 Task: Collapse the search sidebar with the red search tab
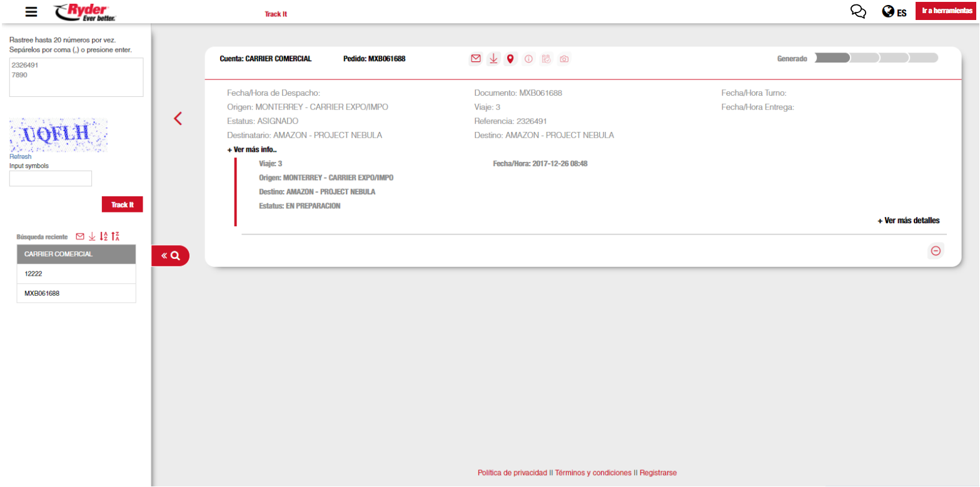pos(170,256)
